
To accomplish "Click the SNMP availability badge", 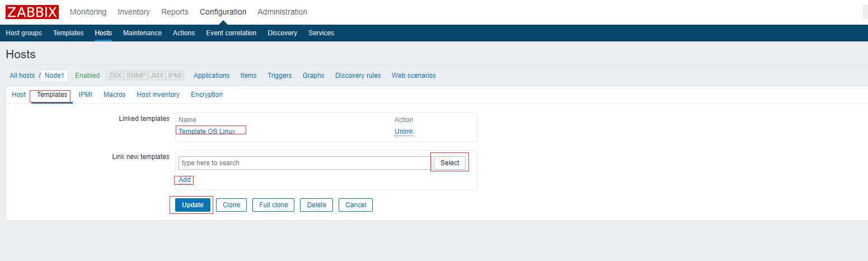I will 135,76.
